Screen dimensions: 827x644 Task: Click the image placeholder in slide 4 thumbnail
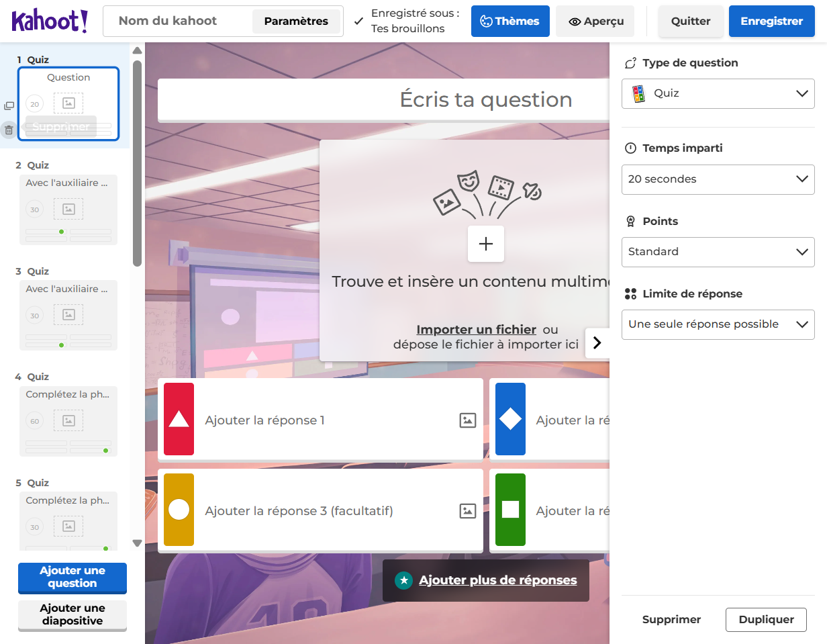click(68, 421)
